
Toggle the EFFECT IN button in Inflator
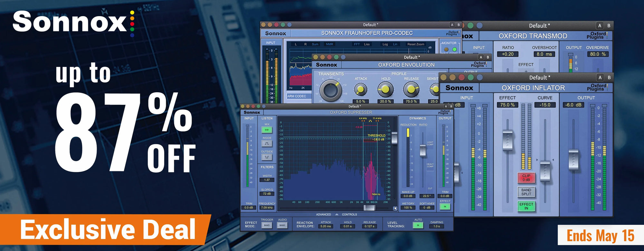pyautogui.click(x=526, y=206)
